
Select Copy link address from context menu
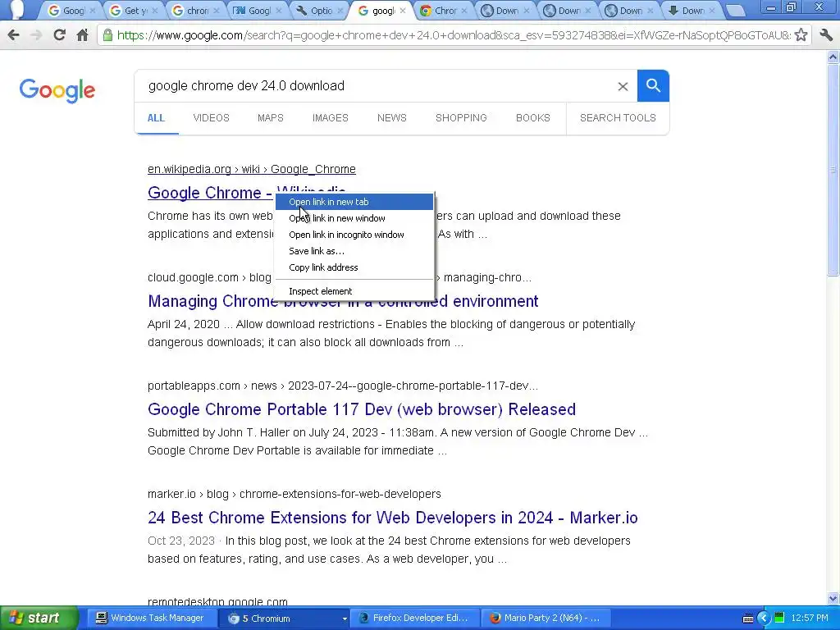354,267
